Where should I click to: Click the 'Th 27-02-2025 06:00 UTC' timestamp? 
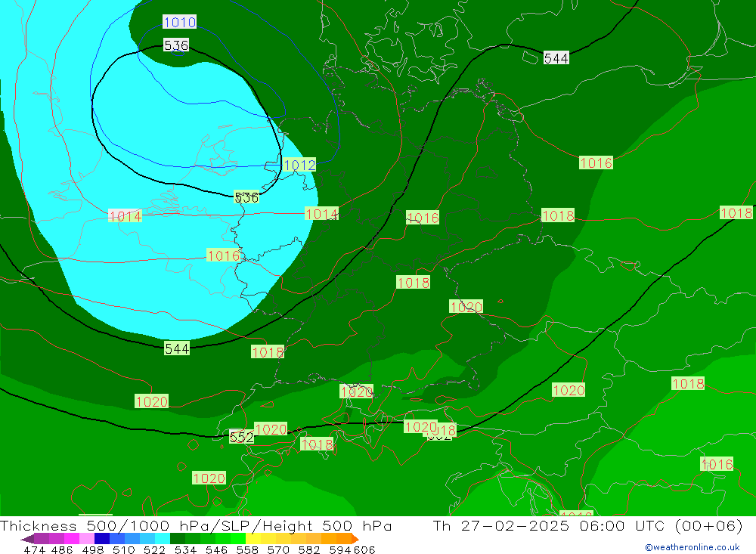(x=548, y=525)
